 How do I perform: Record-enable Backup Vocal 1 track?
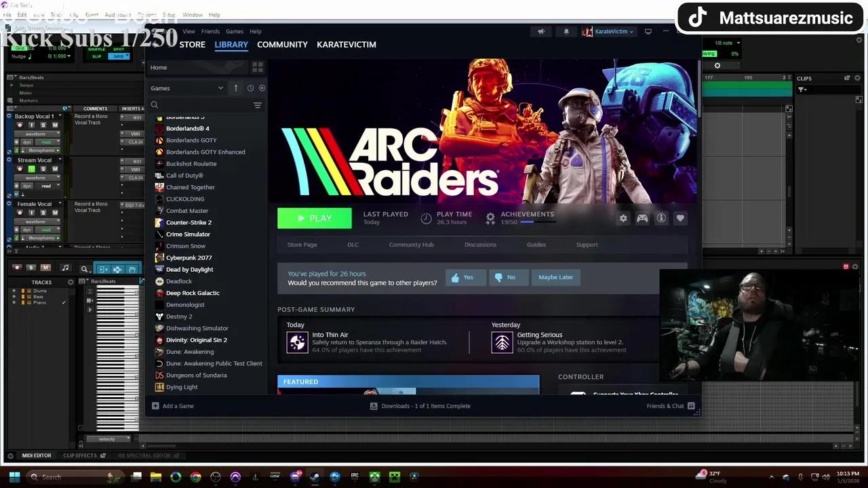pyautogui.click(x=20, y=125)
